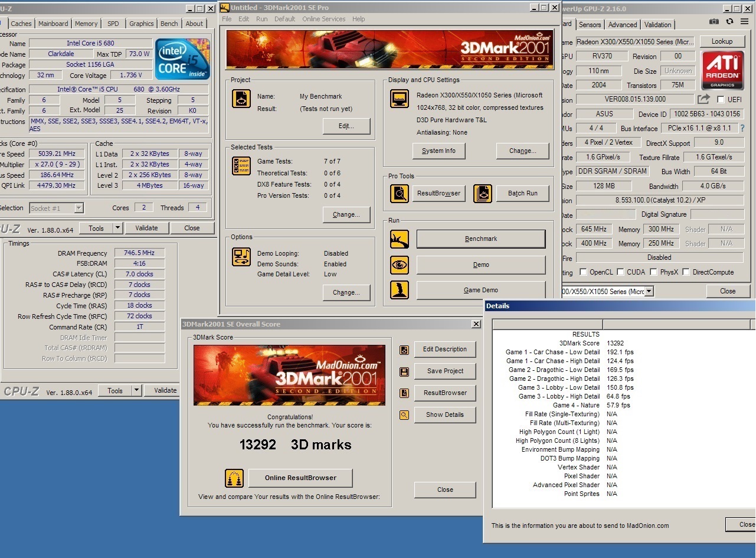Click the Game Demo player icon
Image resolution: width=756 pixels, height=558 pixels.
400,290
